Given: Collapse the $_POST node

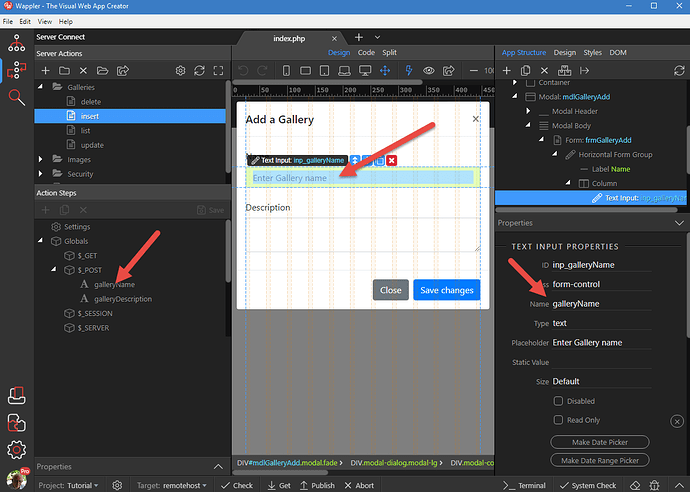Looking at the screenshot, I should pyautogui.click(x=54, y=269).
